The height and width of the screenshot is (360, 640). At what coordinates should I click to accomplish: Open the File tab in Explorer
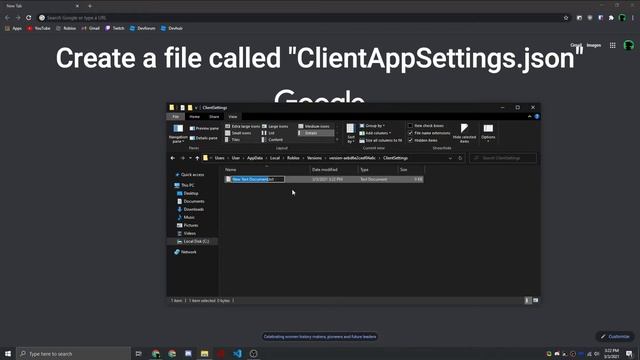click(176, 117)
